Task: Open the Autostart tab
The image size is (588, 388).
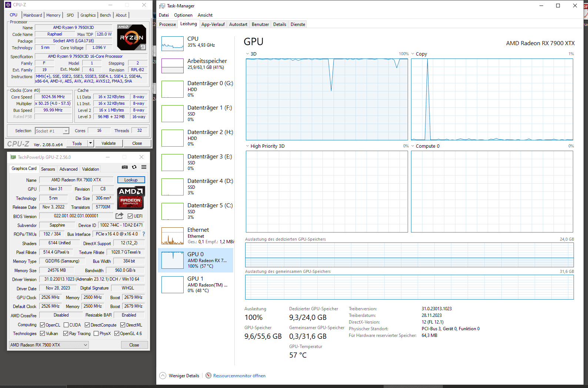Action: click(x=238, y=24)
